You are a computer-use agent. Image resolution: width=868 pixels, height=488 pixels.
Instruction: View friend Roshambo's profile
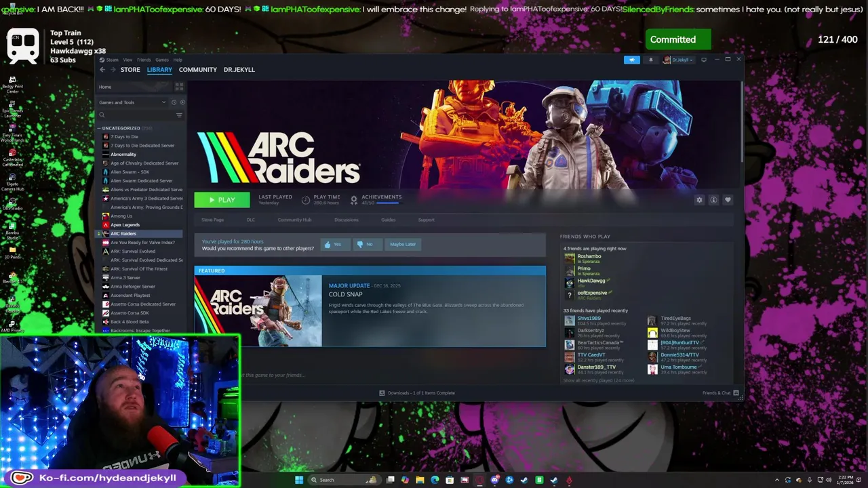coord(589,256)
